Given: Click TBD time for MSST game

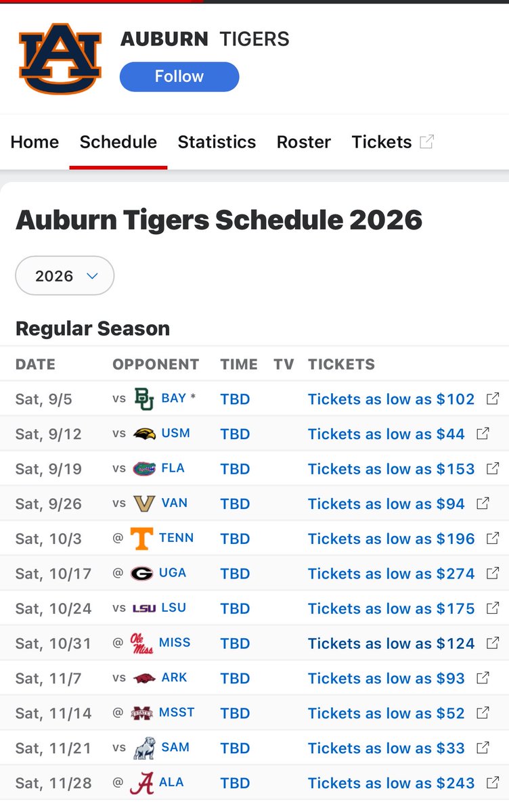Looking at the screenshot, I should [235, 713].
